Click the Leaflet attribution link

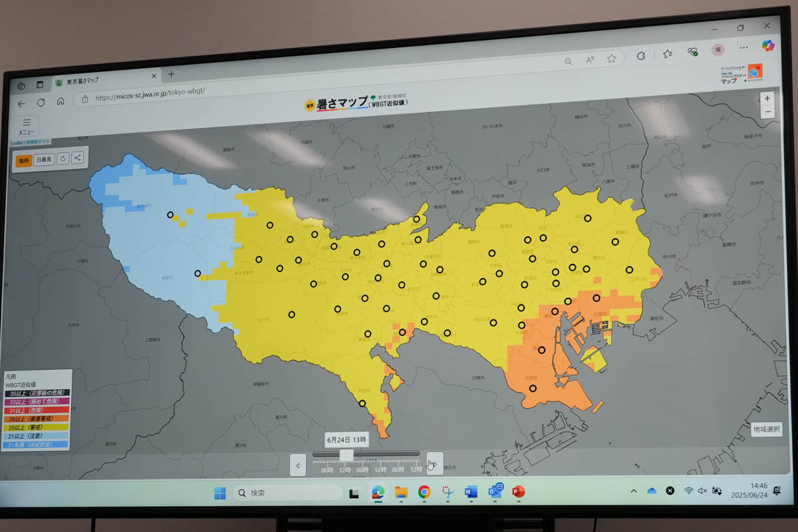click(17, 142)
